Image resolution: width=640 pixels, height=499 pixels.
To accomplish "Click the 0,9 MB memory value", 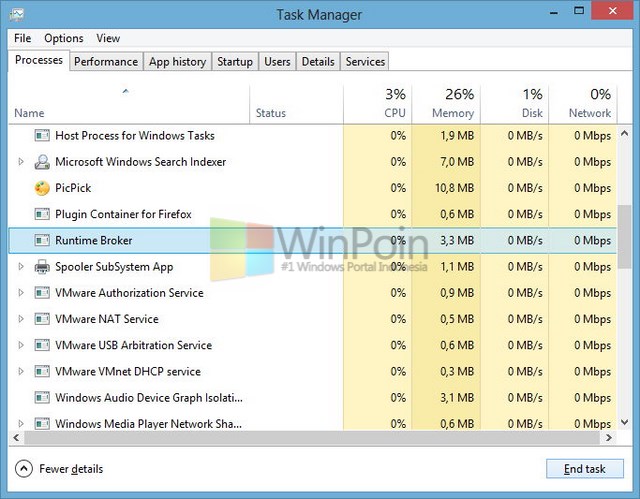I will 457,293.
